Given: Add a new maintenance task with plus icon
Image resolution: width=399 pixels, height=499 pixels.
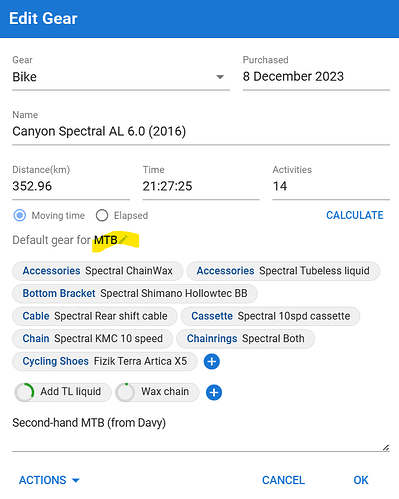Looking at the screenshot, I should [214, 392].
